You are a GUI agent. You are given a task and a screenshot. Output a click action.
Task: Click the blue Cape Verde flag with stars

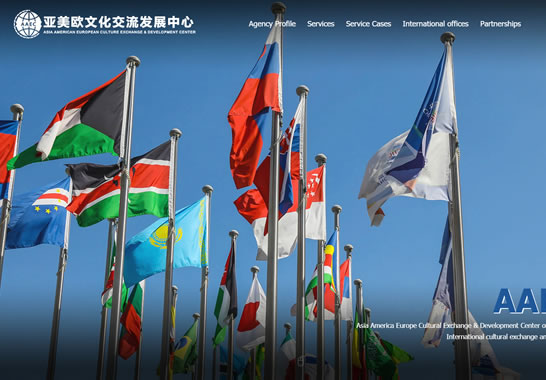pos(38,214)
